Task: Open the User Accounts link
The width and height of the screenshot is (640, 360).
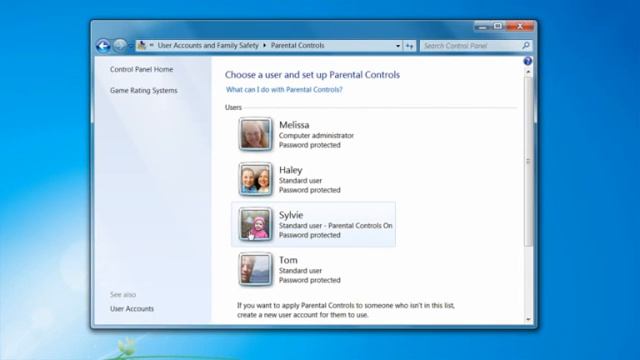Action: [132, 309]
